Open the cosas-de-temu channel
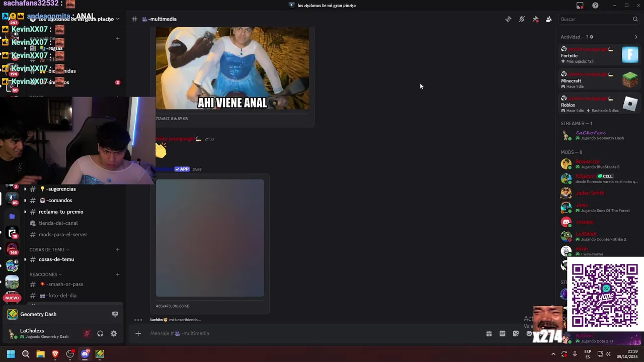This screenshot has width=644, height=362. click(74, 259)
